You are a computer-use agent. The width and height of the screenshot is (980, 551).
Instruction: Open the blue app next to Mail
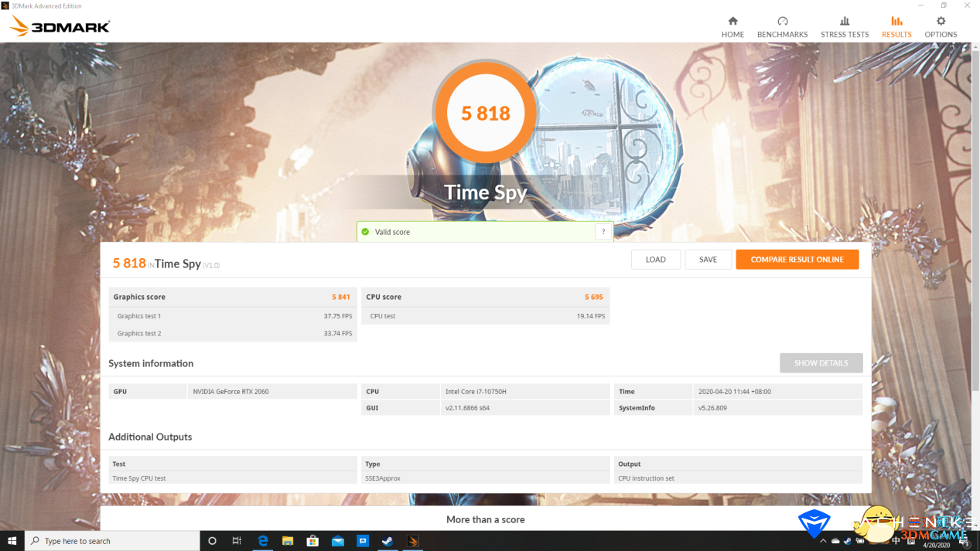click(x=363, y=541)
